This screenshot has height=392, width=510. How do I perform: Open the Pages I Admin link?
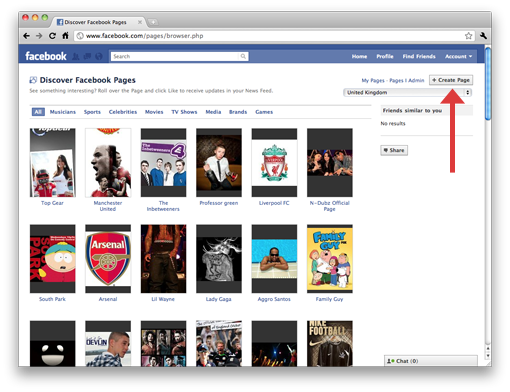pos(407,80)
